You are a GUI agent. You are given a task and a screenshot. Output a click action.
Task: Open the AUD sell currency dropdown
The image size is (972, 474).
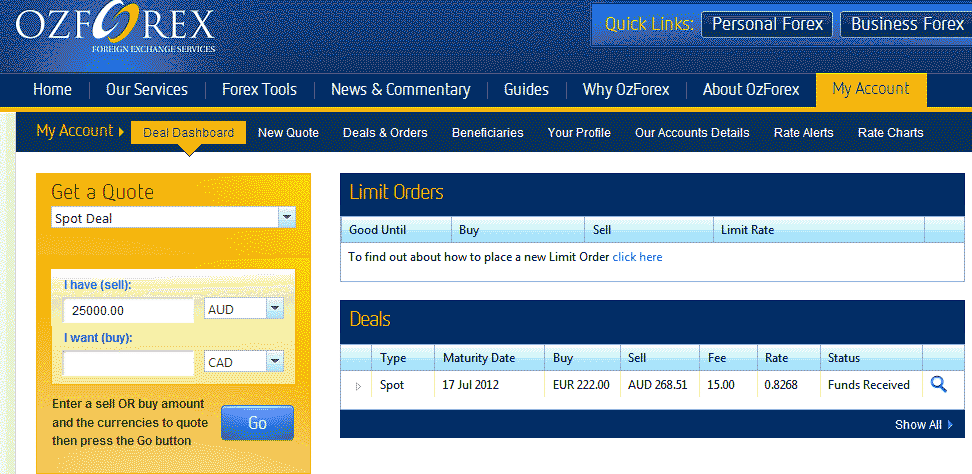244,309
